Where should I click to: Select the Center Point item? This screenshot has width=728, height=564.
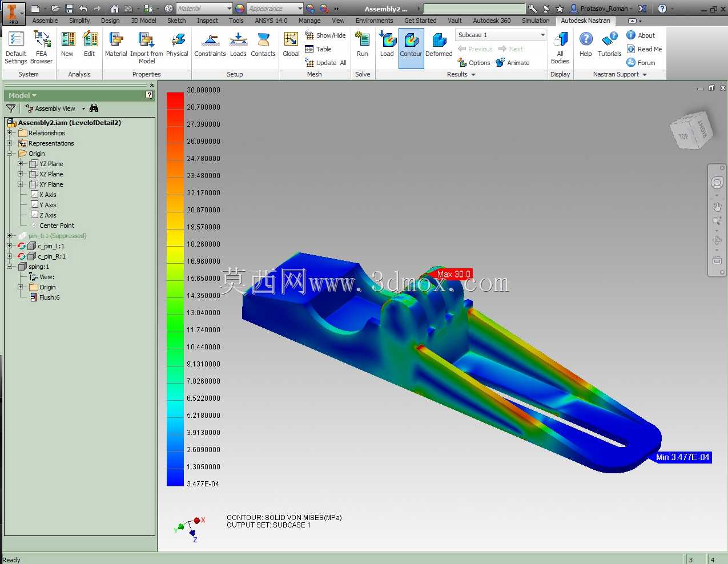tap(51, 225)
